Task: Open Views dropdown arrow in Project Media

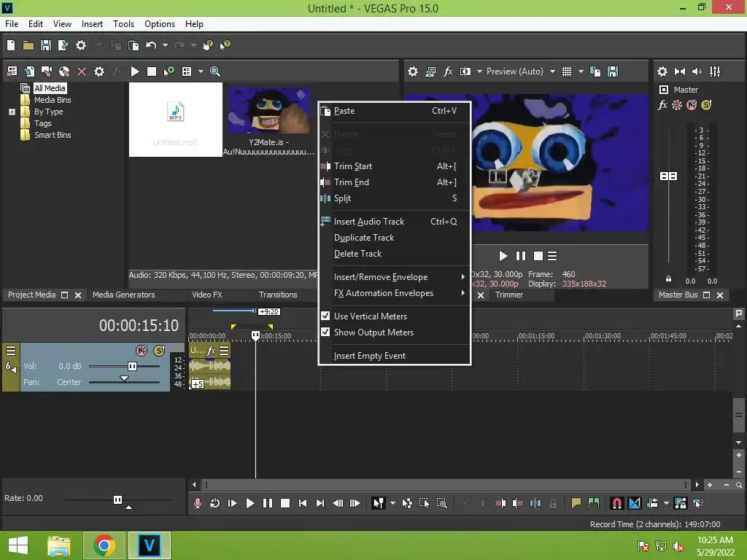Action: tap(201, 71)
